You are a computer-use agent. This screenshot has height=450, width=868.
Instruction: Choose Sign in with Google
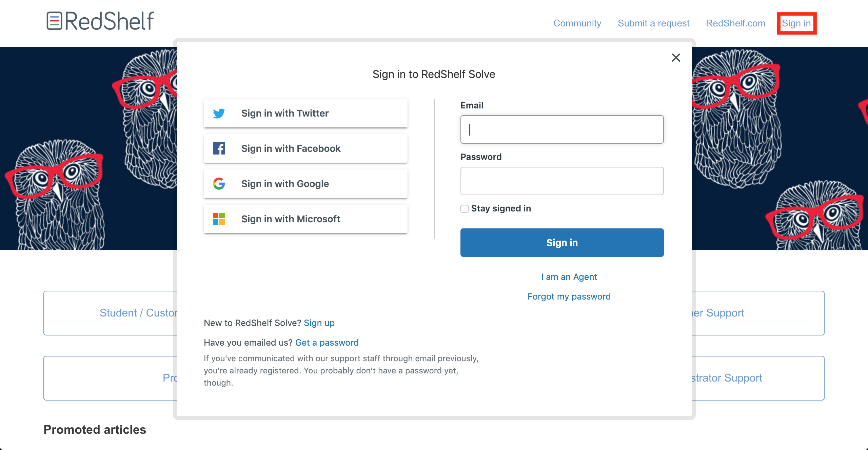pos(306,184)
